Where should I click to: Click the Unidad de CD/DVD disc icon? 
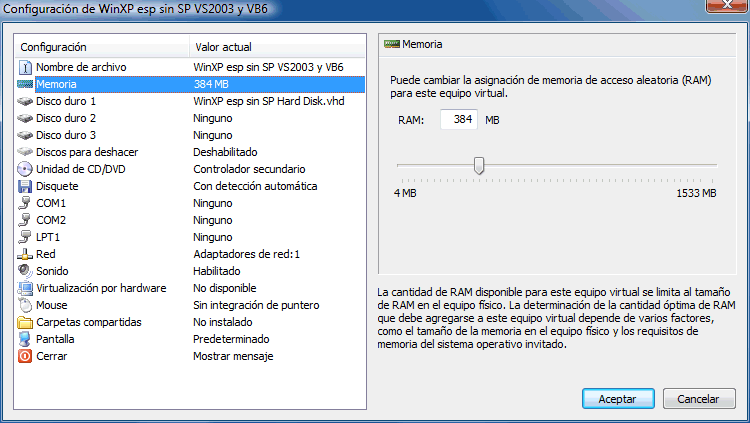pyautogui.click(x=25, y=169)
